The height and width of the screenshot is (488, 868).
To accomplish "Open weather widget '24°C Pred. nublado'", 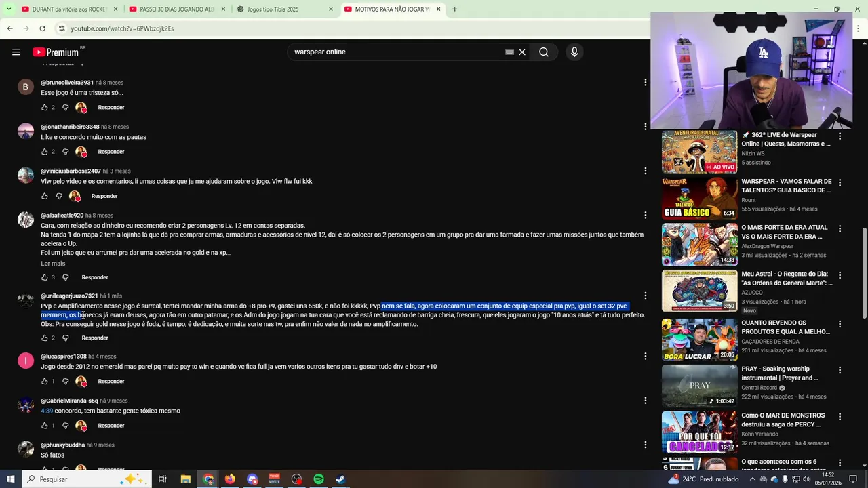I will tap(703, 479).
